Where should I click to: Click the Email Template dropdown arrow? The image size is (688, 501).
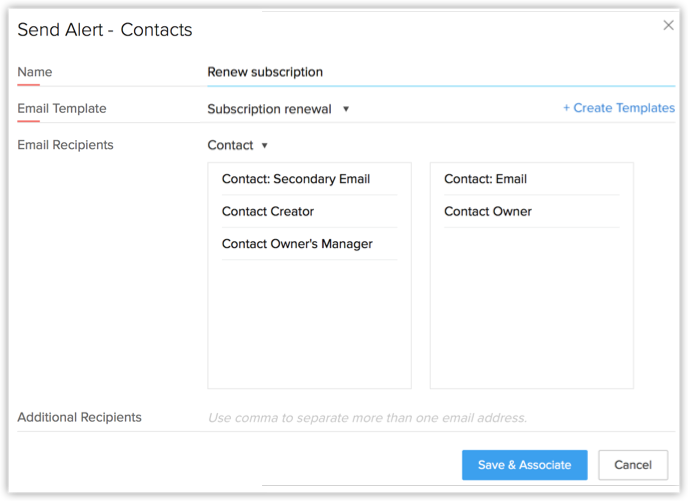346,109
